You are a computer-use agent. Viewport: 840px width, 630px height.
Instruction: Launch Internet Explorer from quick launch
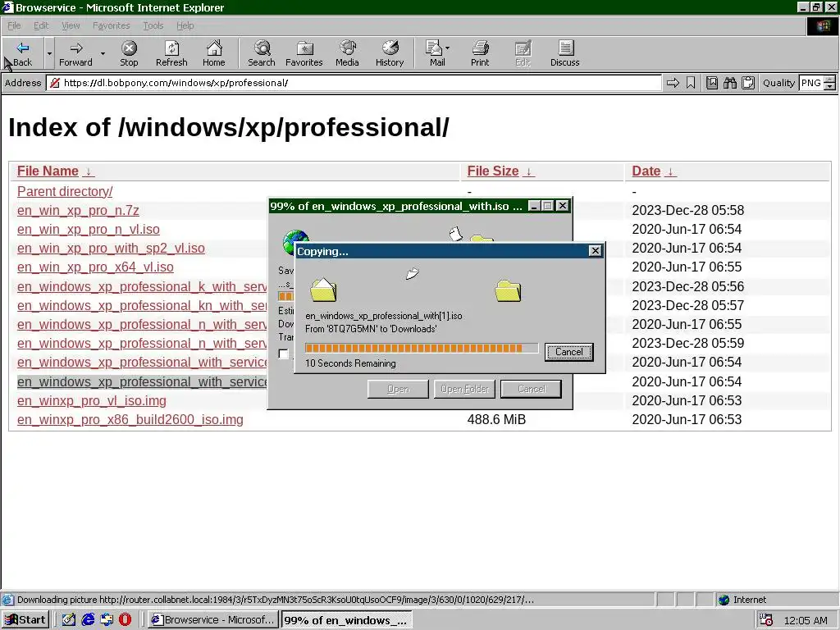point(88,620)
